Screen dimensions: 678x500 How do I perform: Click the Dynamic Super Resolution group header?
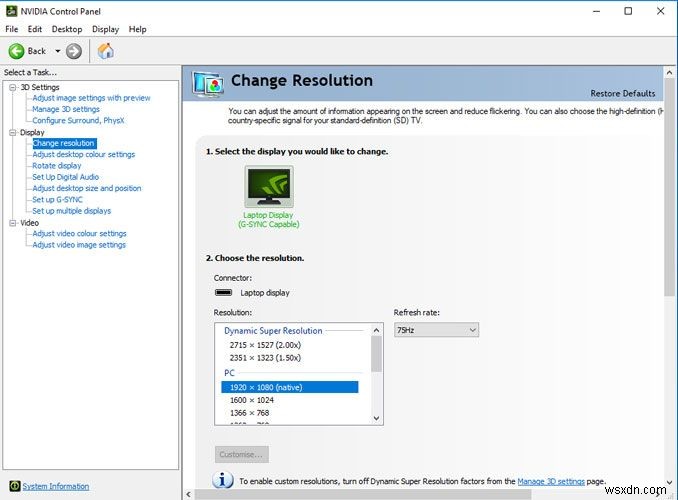[x=273, y=331]
